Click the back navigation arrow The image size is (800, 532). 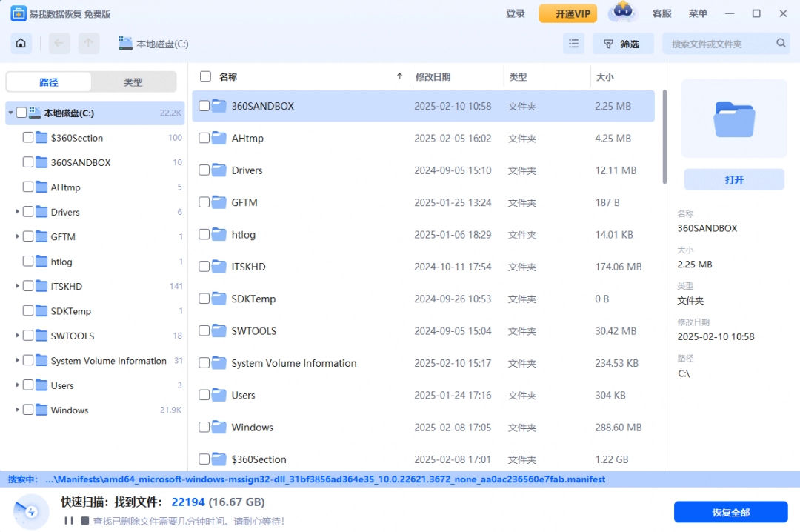click(59, 43)
